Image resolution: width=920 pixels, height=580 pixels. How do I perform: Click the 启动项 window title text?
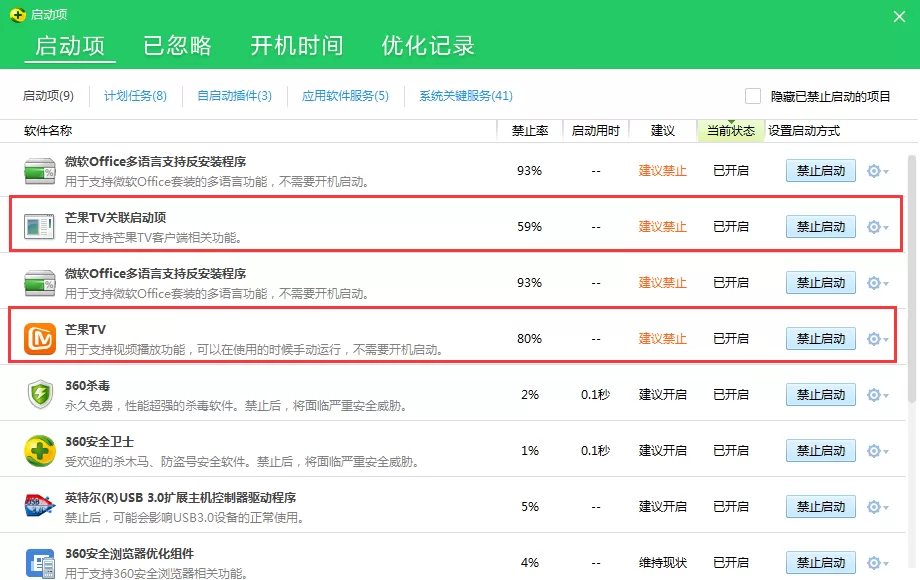point(49,15)
